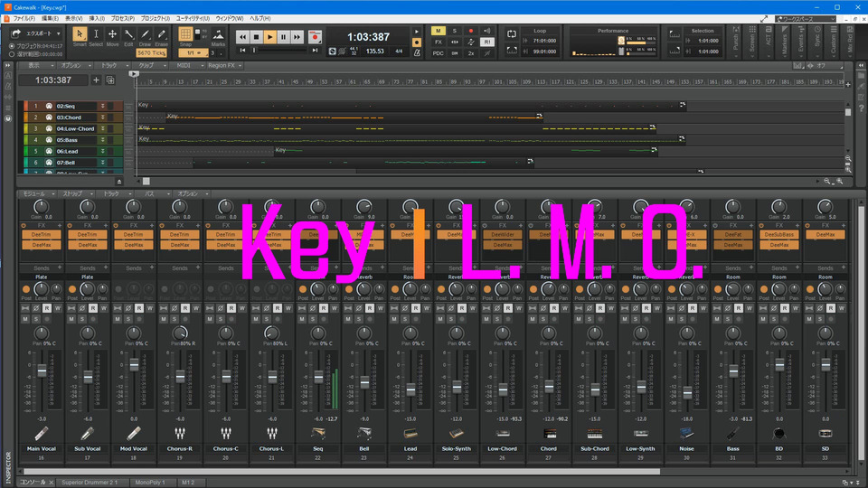The width and height of the screenshot is (868, 488).
Task: Click the Main Vocal microphone icon
Action: click(42, 433)
